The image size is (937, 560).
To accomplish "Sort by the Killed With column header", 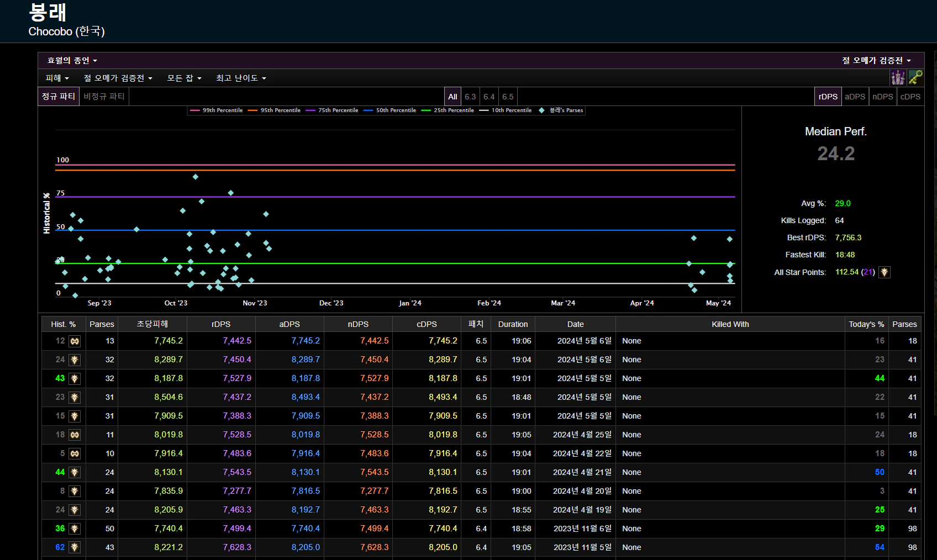I will [x=730, y=324].
